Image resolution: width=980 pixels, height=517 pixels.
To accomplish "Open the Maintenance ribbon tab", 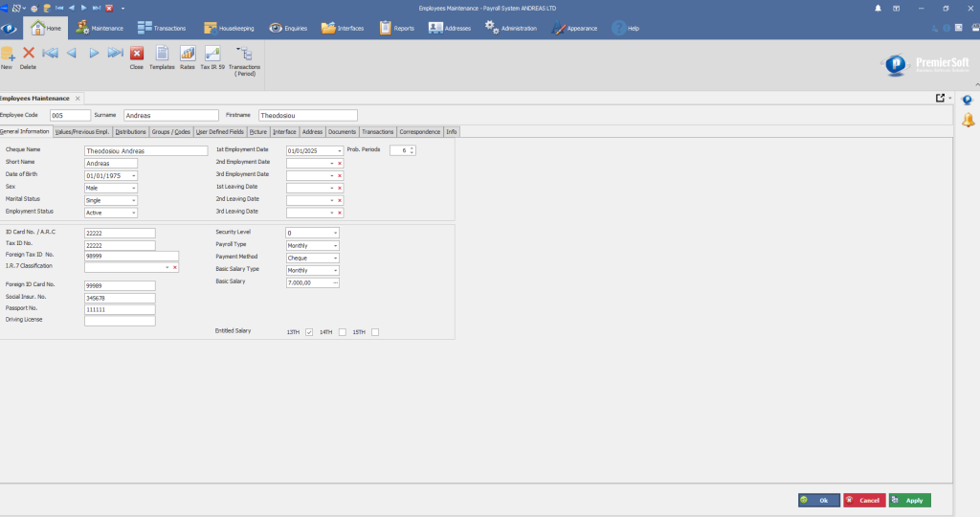I will 100,28.
